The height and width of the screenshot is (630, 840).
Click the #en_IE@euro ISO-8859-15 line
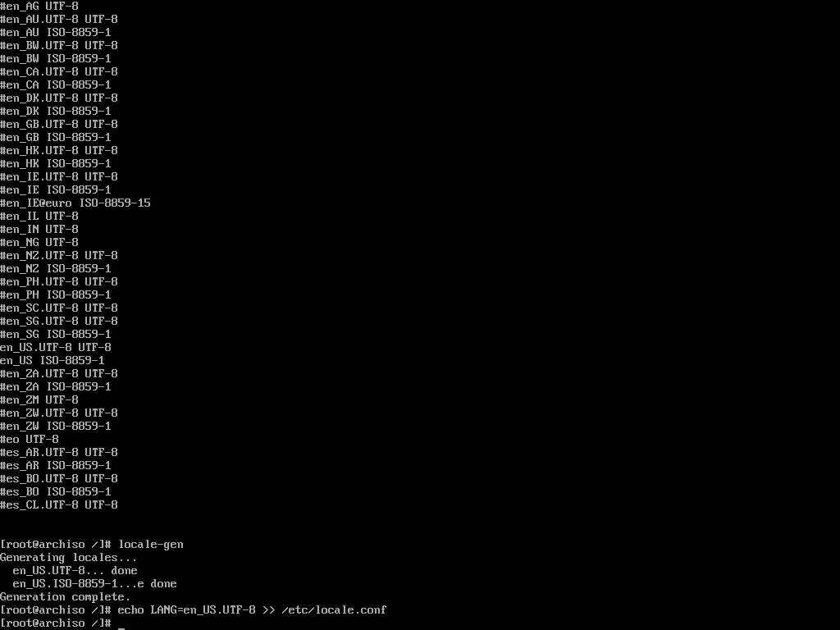[x=75, y=203]
